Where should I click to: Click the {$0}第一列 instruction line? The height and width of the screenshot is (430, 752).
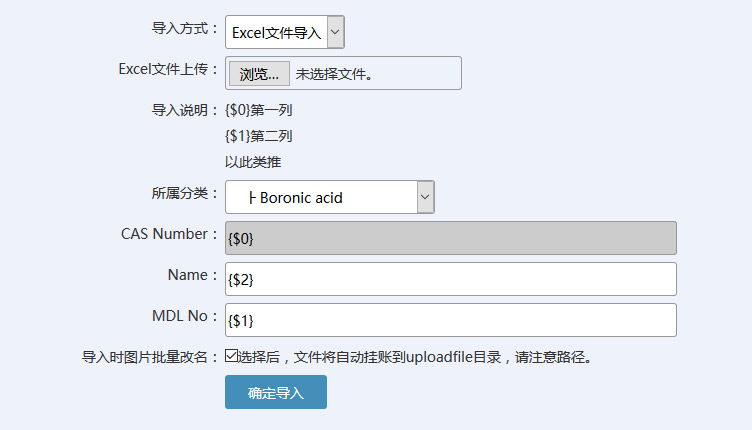[258, 110]
